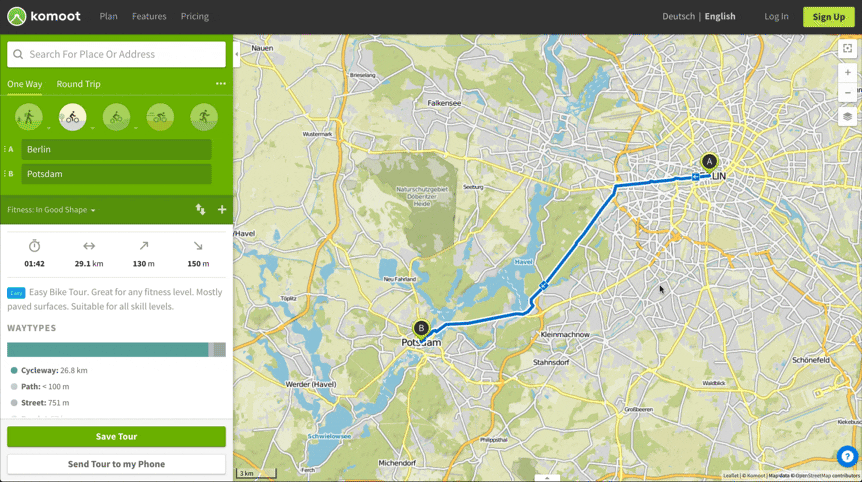Center the map on the route
The width and height of the screenshot is (862, 482).
click(847, 48)
